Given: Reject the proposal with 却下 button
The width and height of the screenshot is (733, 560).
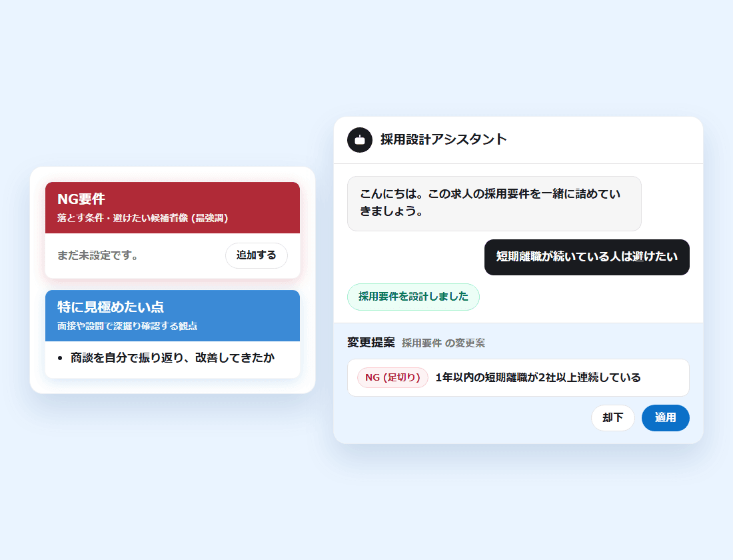Looking at the screenshot, I should 612,418.
